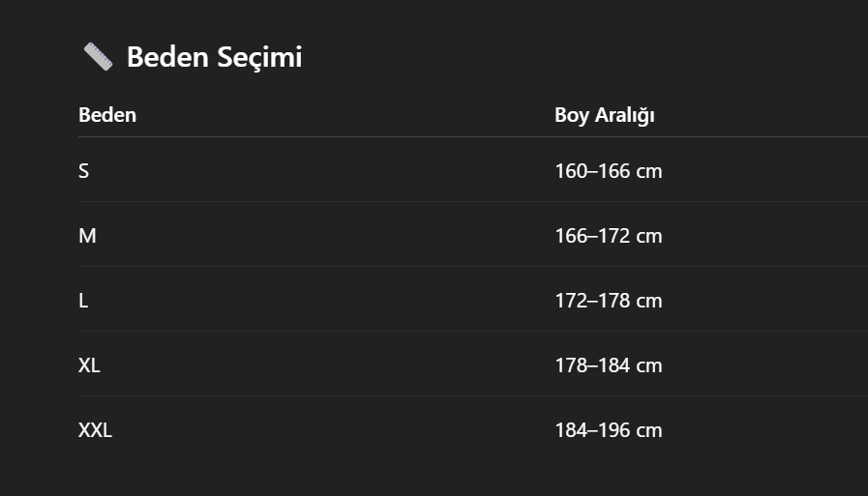Select the Beden column header
The height and width of the screenshot is (496, 868).
[107, 115]
